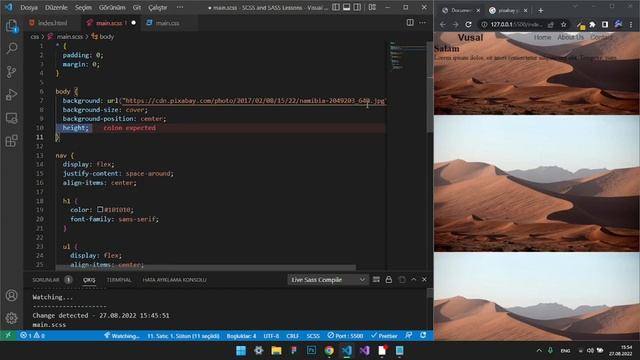Click the #101010 color swatch on line 19
The width and height of the screenshot is (640, 360).
coord(100,209)
